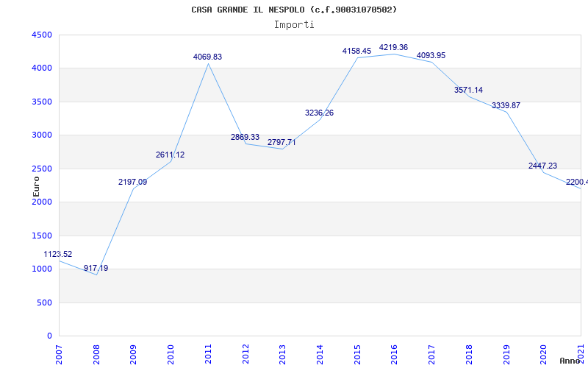
Task: Click the x-axis year 2019
Action: pos(506,355)
